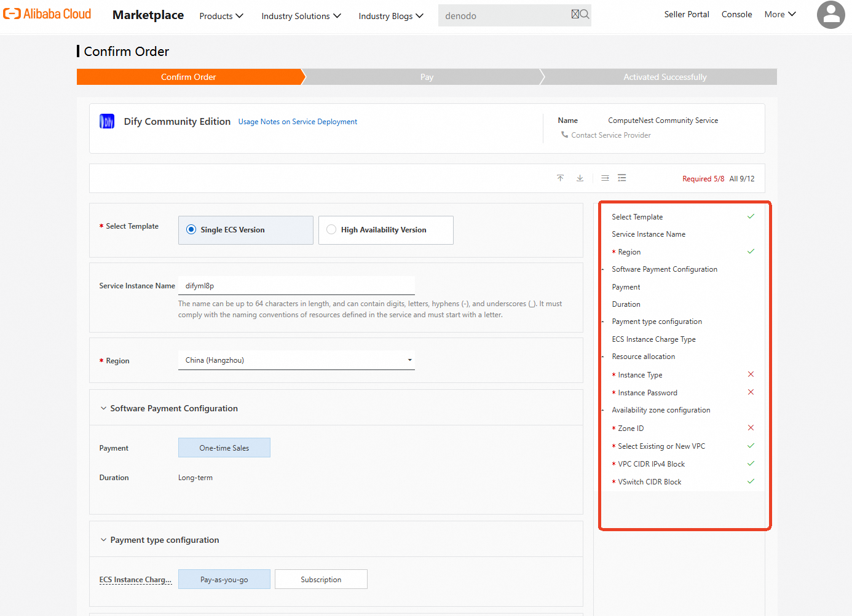Click the Long-term duration value
This screenshot has height=616, width=852.
[x=195, y=478]
